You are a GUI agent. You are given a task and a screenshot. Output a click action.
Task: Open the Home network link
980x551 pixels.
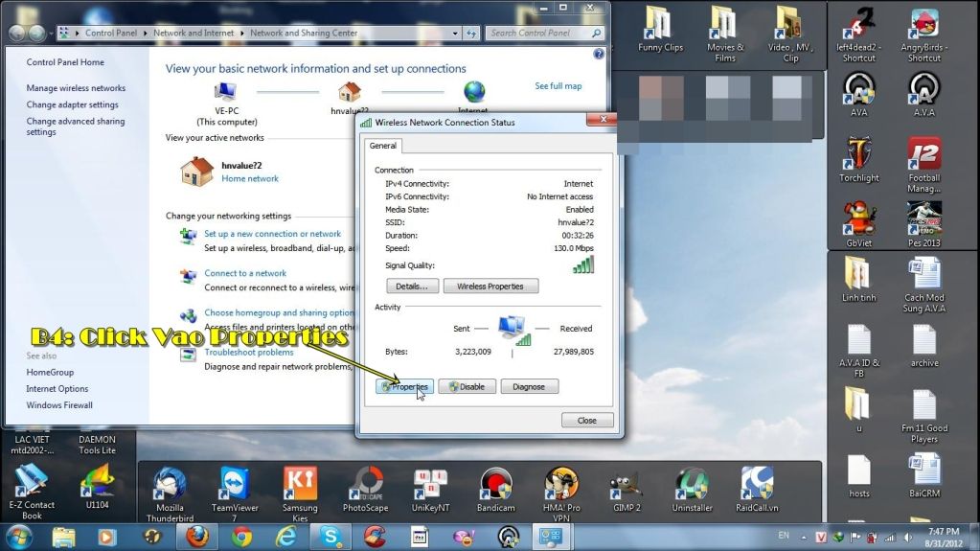click(250, 178)
